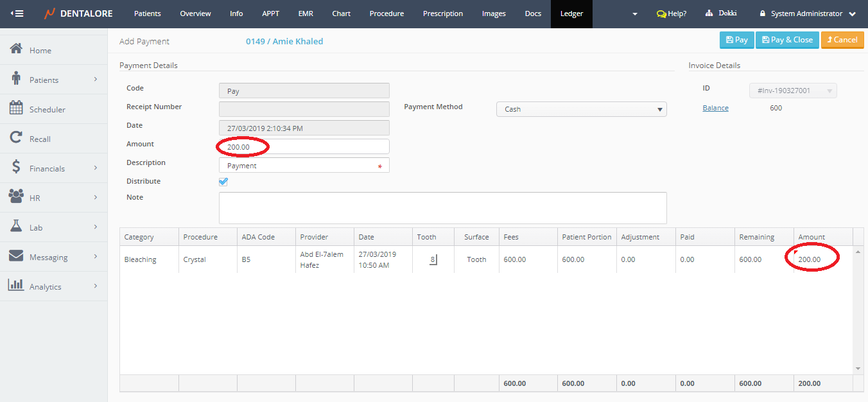
Task: Click the Scheduler calendar icon
Action: pos(16,109)
